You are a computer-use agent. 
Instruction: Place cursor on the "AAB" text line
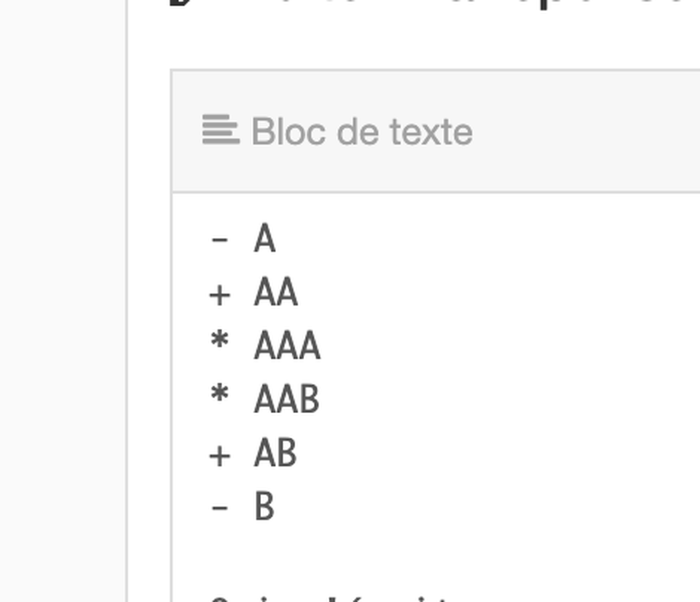tap(286, 400)
